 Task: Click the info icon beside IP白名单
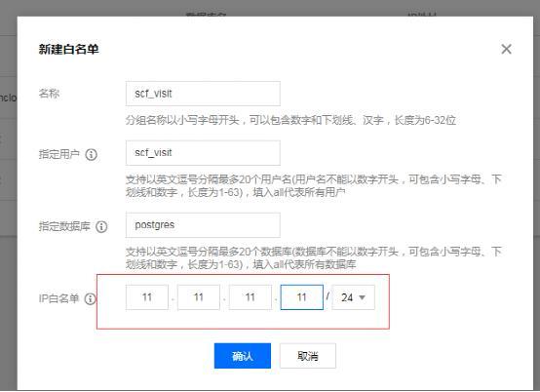tap(91, 298)
